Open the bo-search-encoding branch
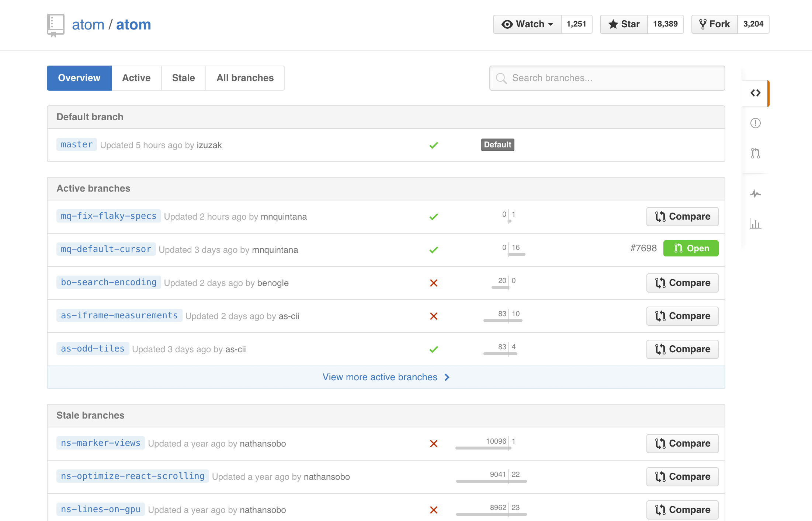 point(109,282)
